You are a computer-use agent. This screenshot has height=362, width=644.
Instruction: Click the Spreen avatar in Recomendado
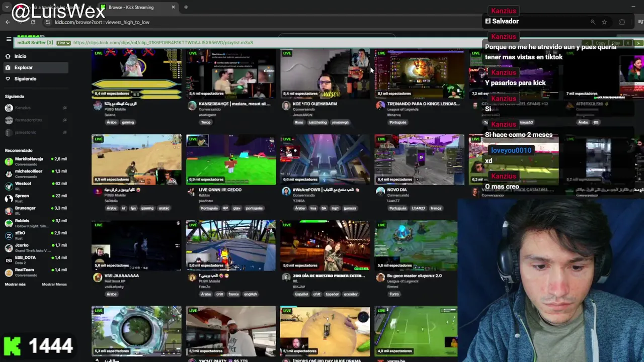pos(9,199)
